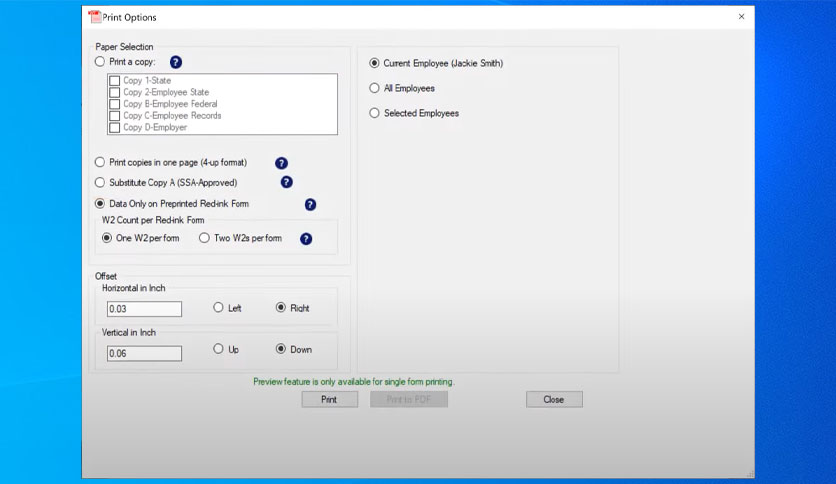Select Two W2s per form radio button
Screen dimensions: 836x484
[204, 238]
